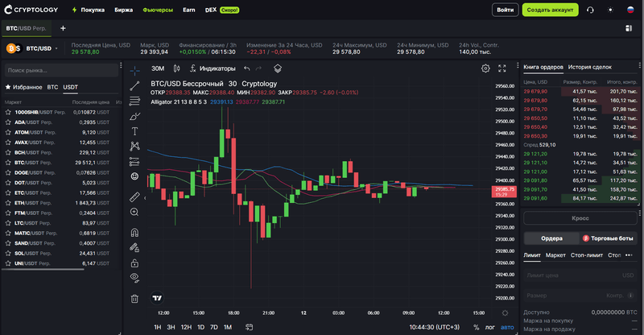Select the brush drawing tool
This screenshot has height=335, width=644.
pos(134,116)
